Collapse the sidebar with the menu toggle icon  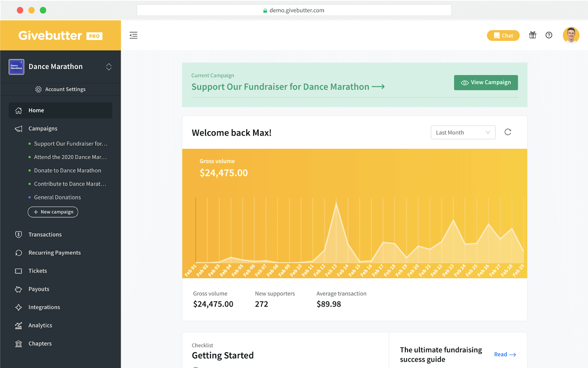click(133, 35)
